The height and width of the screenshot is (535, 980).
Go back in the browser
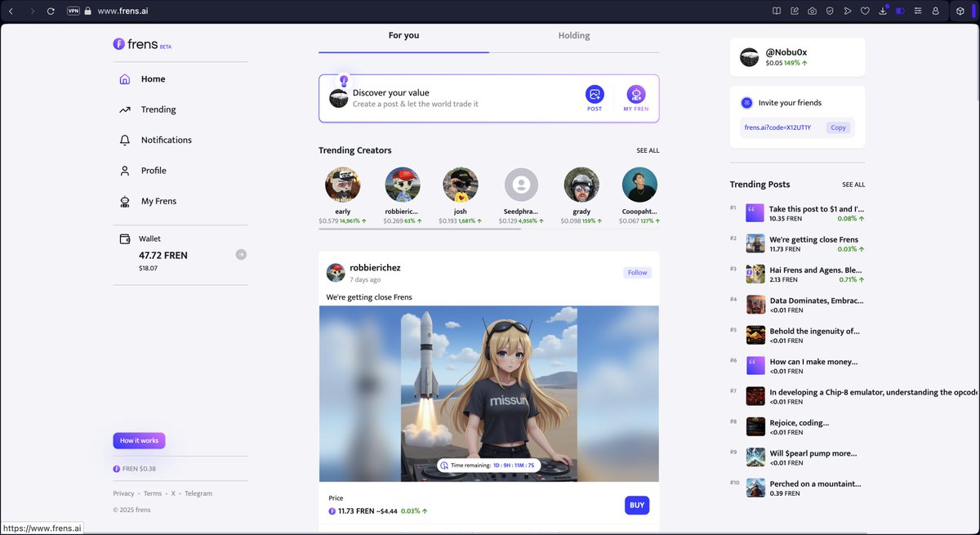(x=11, y=11)
